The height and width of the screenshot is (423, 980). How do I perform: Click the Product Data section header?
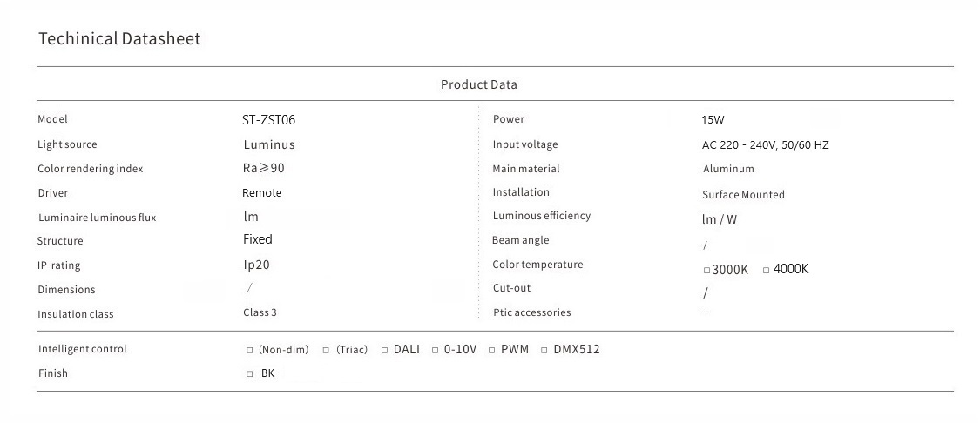pyautogui.click(x=478, y=84)
